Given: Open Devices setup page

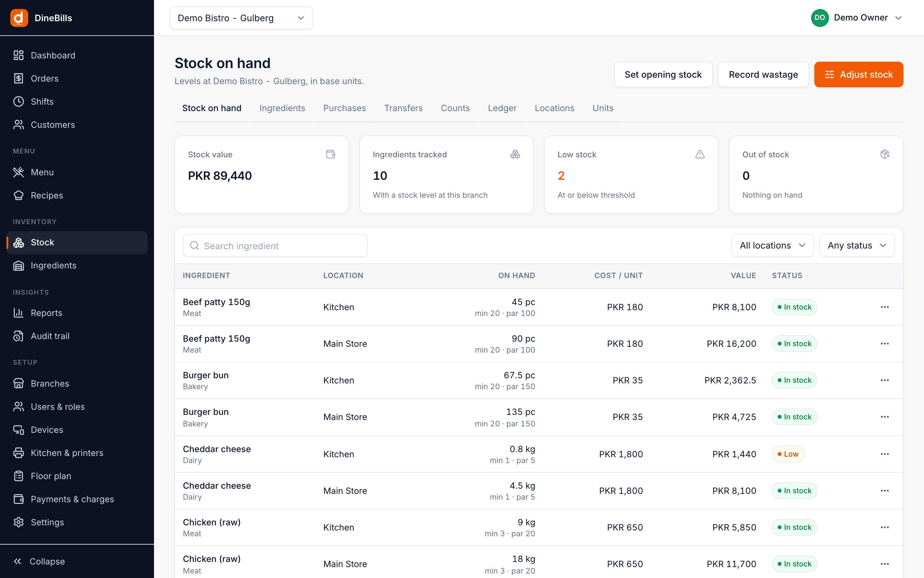Looking at the screenshot, I should [77, 430].
